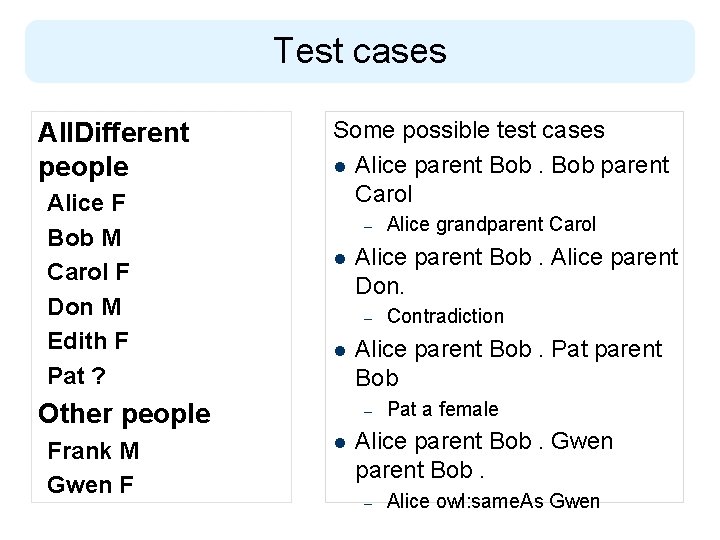
Task: Click the 'Don M' entry
Action: 84,307
